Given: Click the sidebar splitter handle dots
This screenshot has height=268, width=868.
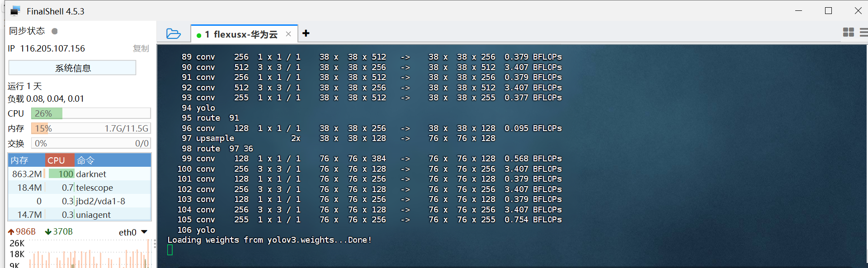Looking at the screenshot, I should [155, 244].
